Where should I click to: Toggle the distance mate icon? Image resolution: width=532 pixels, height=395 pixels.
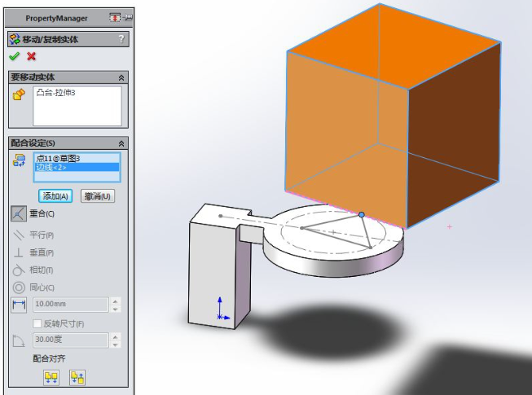point(19,304)
